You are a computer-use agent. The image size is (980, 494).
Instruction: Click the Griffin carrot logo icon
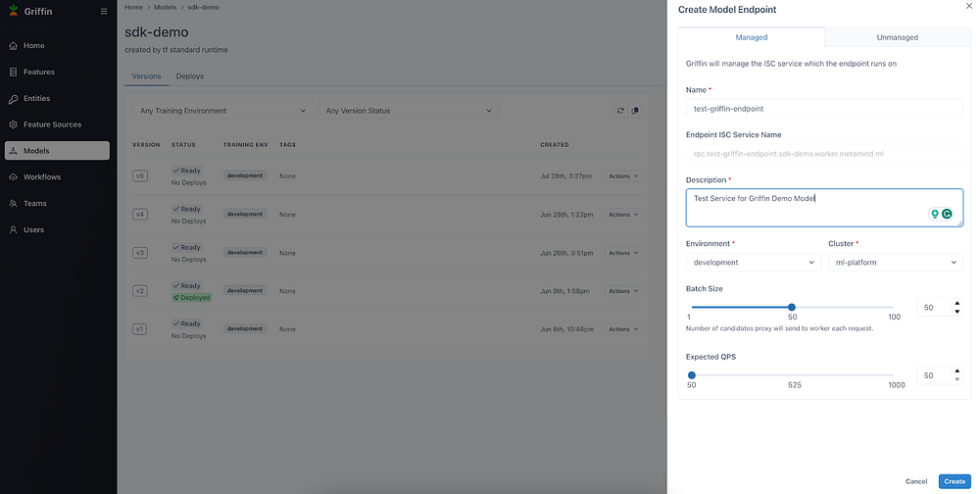13,10
